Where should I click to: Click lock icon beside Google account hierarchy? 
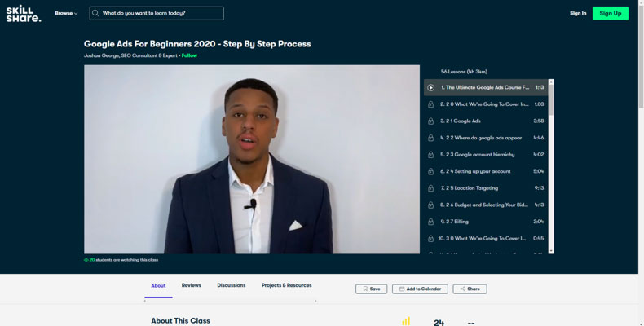[431, 155]
